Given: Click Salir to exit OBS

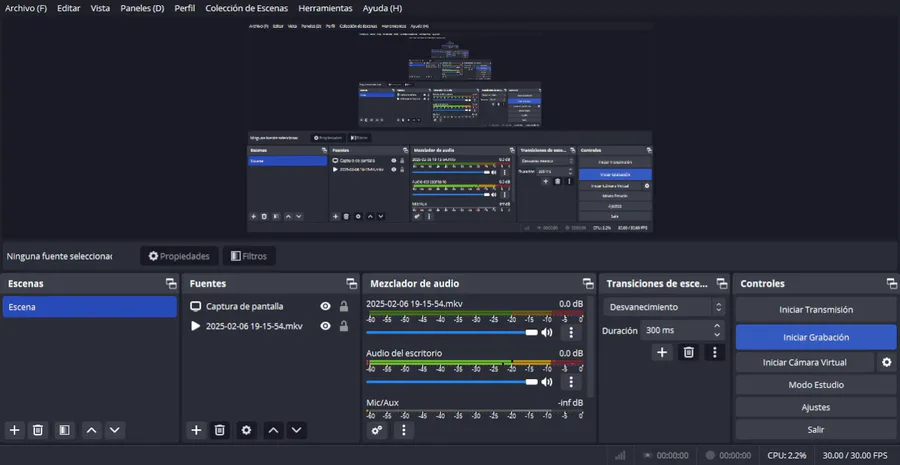Looking at the screenshot, I should pos(816,429).
